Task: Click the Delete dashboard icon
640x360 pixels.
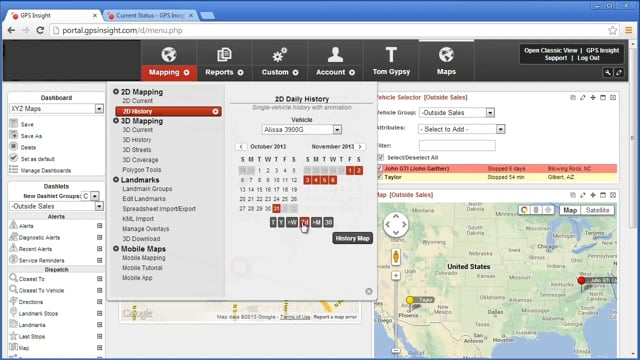Action: (x=13, y=146)
